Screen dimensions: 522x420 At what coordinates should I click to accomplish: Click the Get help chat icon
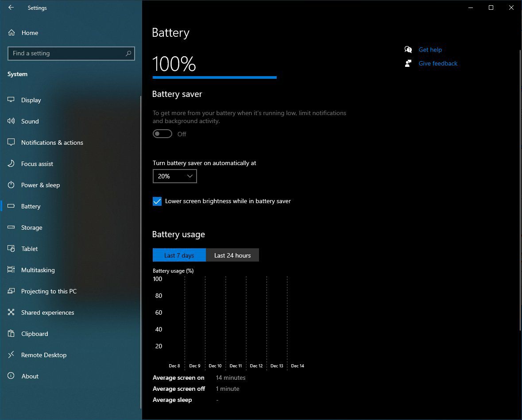click(408, 50)
